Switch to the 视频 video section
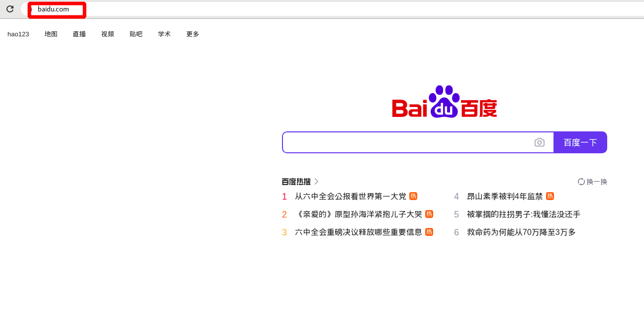The height and width of the screenshot is (322, 644). [107, 34]
